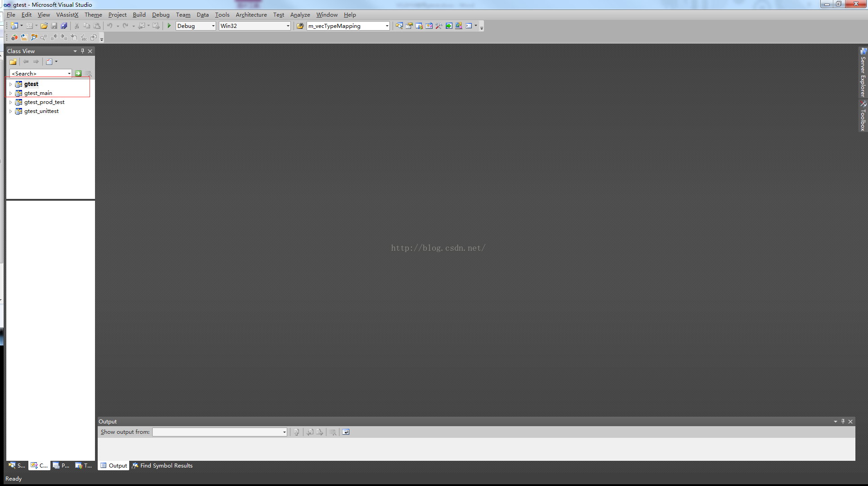The image size is (868, 486).
Task: Click Visual Assist Open File in Solution icon
Action: 24,38
